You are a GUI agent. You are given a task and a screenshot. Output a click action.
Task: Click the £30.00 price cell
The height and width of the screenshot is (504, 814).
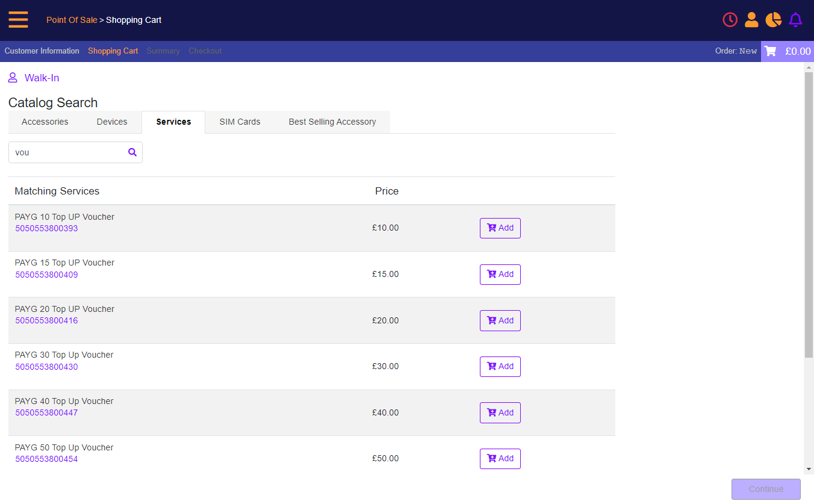pyautogui.click(x=385, y=366)
